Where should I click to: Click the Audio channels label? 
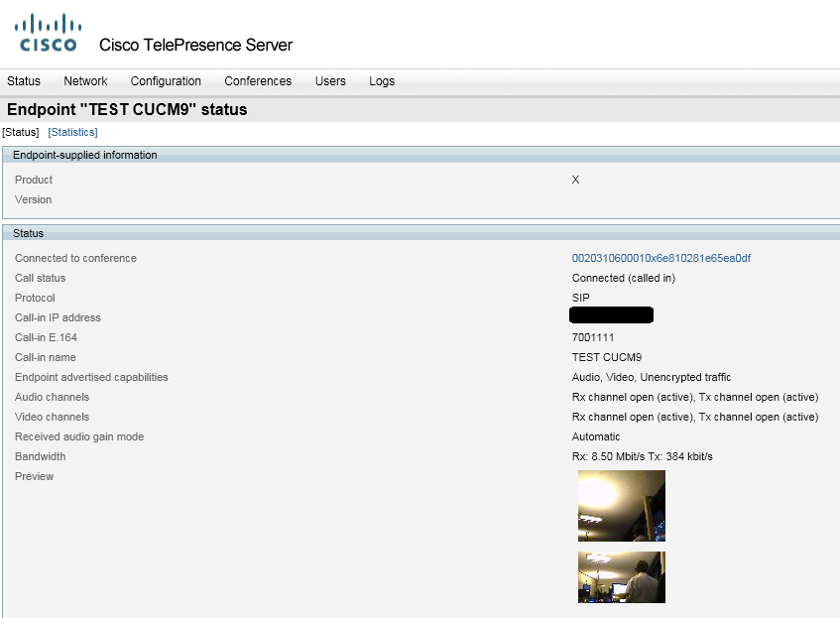point(52,397)
